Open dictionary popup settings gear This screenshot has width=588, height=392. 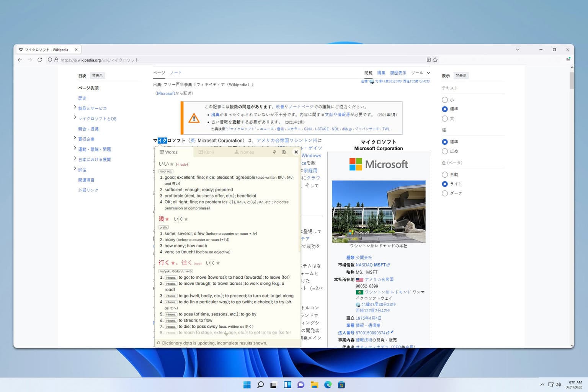(284, 152)
